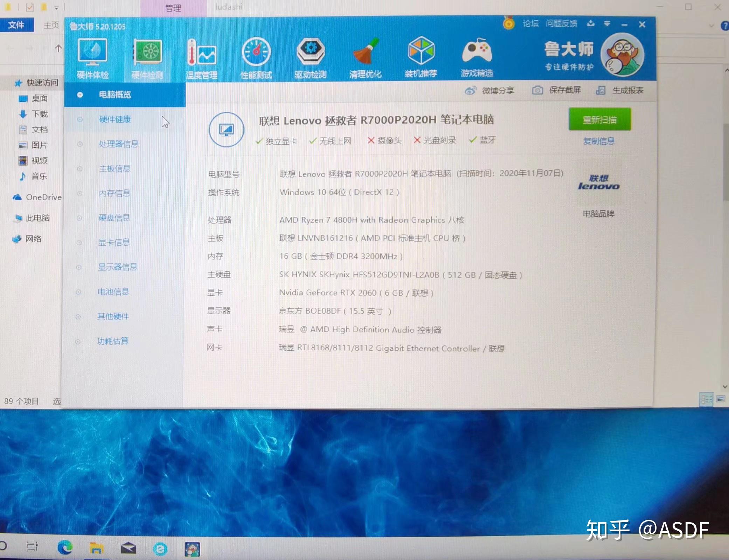Select 电脑概览 in sidebar
Screen dimensions: 729x560
point(125,94)
